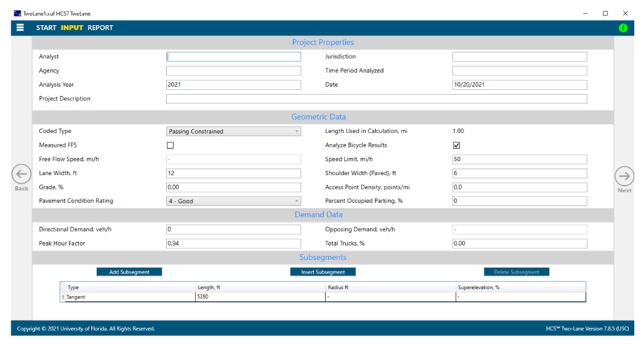Image resolution: width=644 pixels, height=344 pixels.
Task: Click the green info icon
Action: (x=623, y=28)
